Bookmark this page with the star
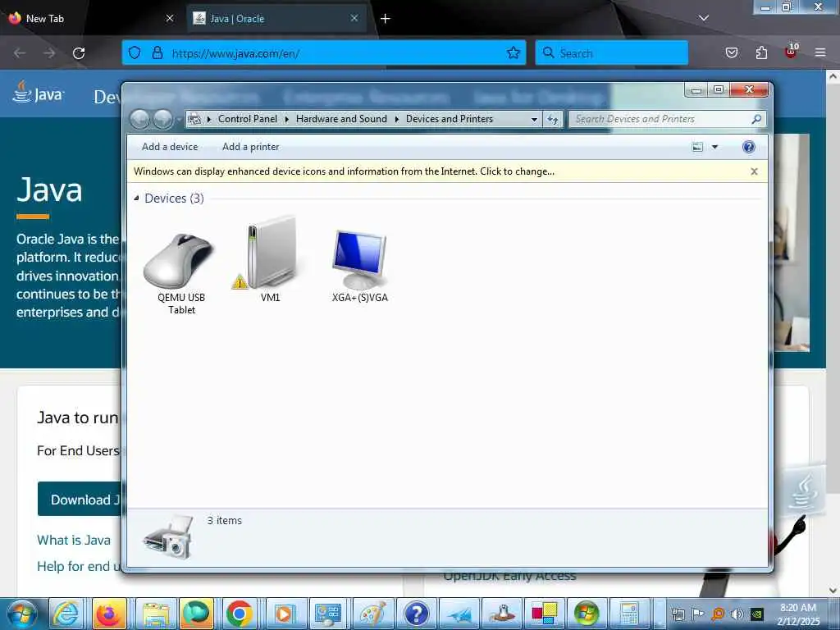The height and width of the screenshot is (630, 840). 514,52
